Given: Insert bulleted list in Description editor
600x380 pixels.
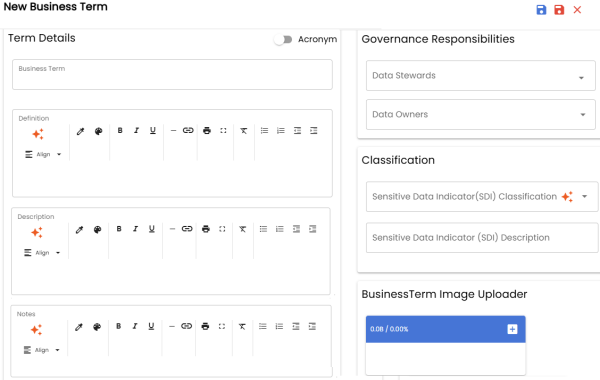Looking at the screenshot, I should pos(263,229).
